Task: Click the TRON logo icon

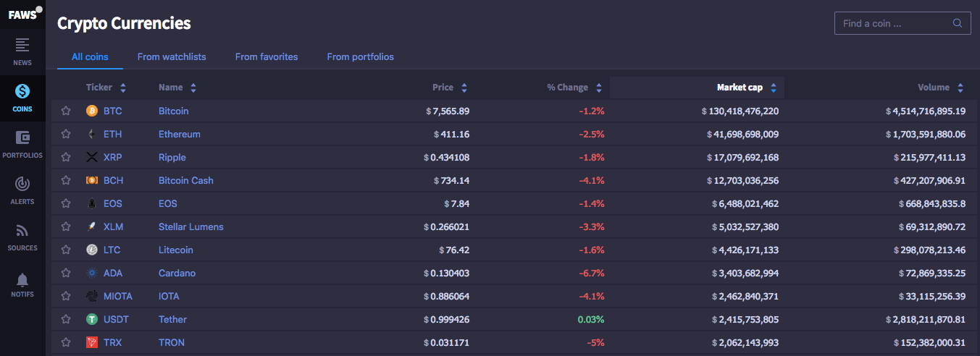Action: [92, 342]
